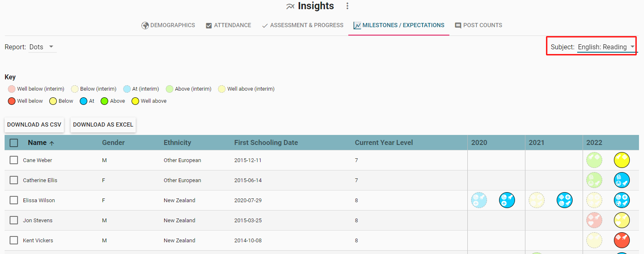This screenshot has height=254, width=644.
Task: Switch to the Attendance tab
Action: click(x=228, y=25)
